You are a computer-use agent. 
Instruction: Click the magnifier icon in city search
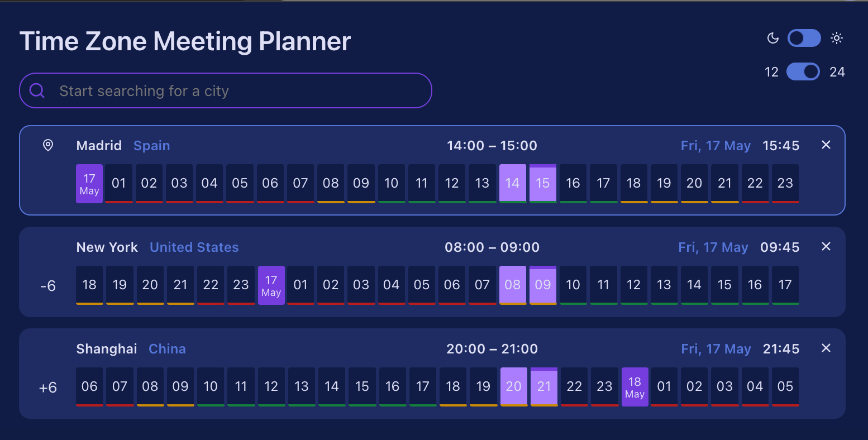coord(37,90)
